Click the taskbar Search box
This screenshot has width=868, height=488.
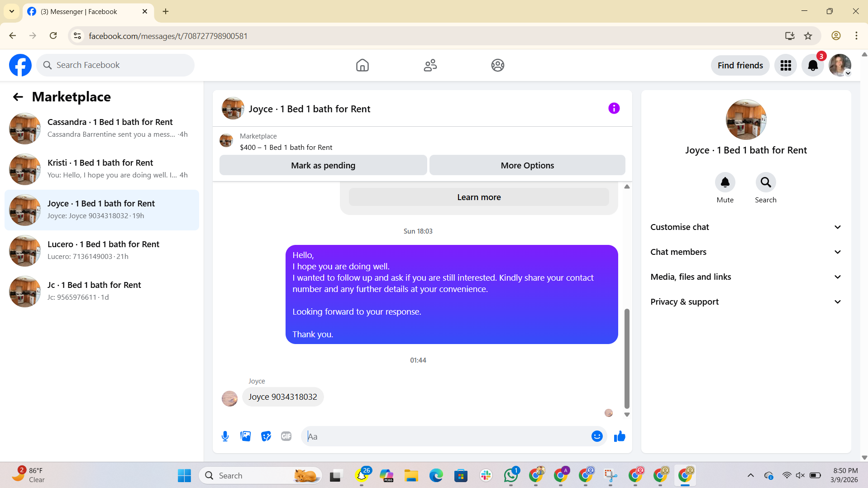point(260,475)
